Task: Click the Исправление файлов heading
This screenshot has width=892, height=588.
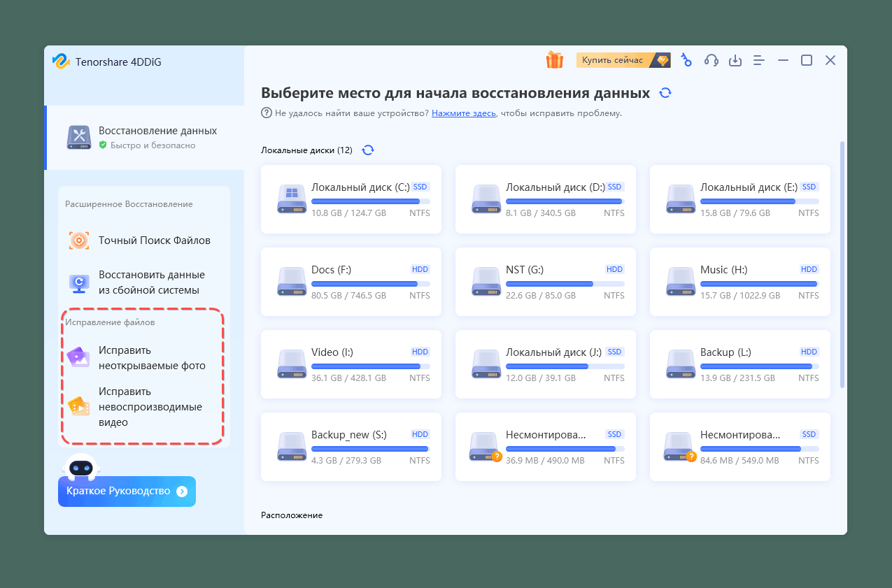Action: pos(110,322)
